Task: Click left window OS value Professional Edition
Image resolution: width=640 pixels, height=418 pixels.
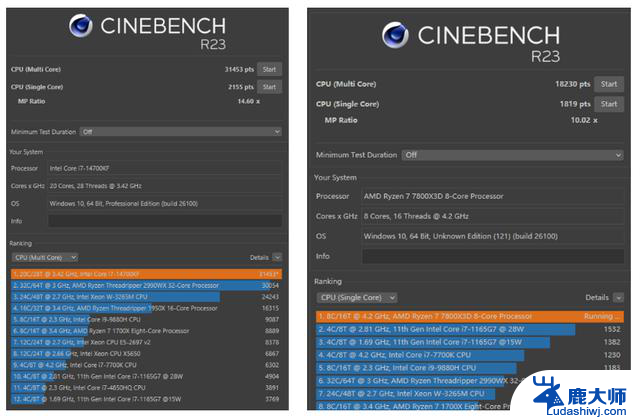Action: (x=124, y=204)
